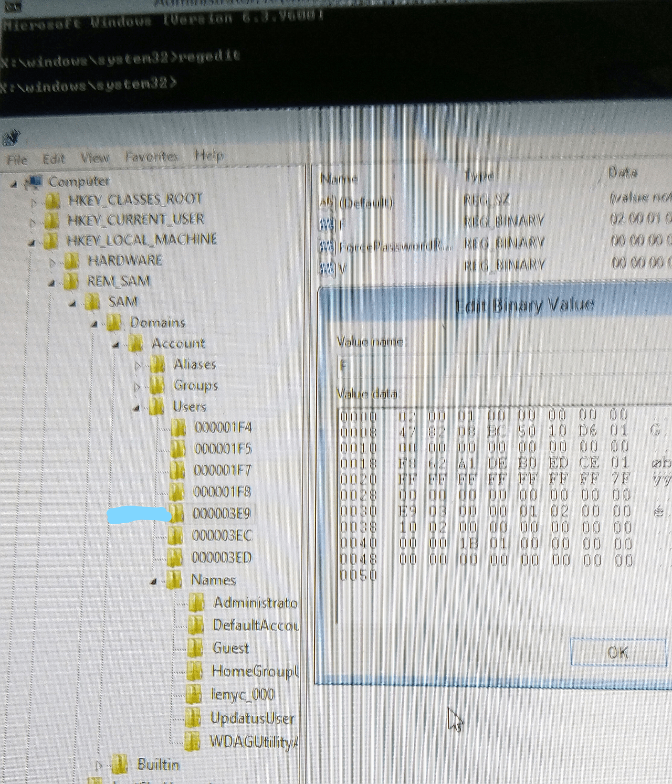Click the Name column header

339,178
